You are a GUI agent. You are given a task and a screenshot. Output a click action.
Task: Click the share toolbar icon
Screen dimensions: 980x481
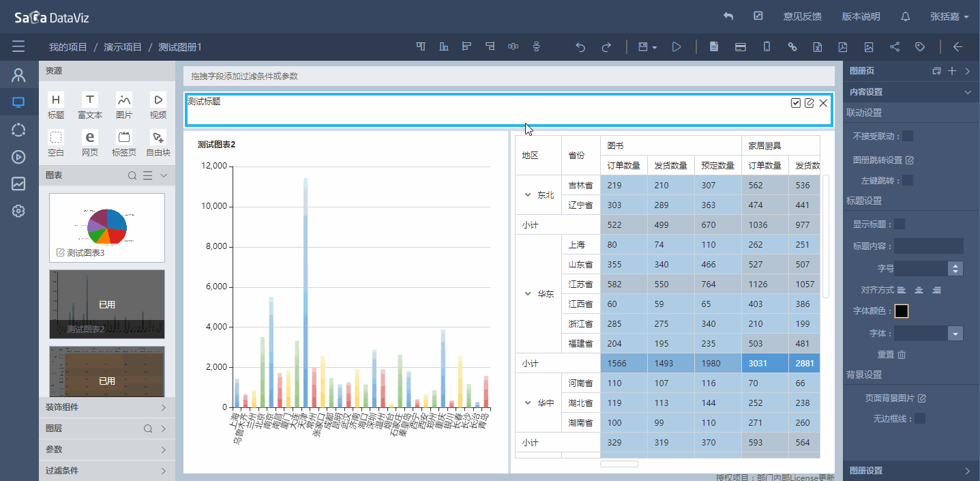(x=895, y=47)
